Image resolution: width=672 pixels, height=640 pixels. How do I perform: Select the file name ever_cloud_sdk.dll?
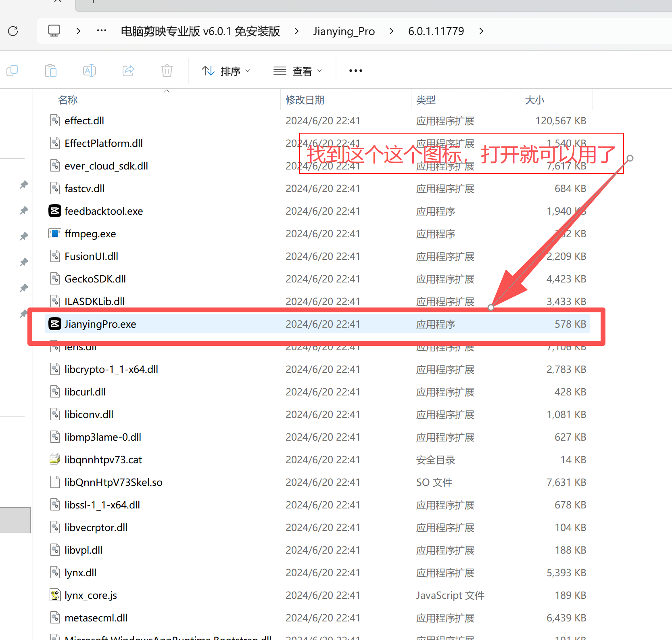click(106, 166)
